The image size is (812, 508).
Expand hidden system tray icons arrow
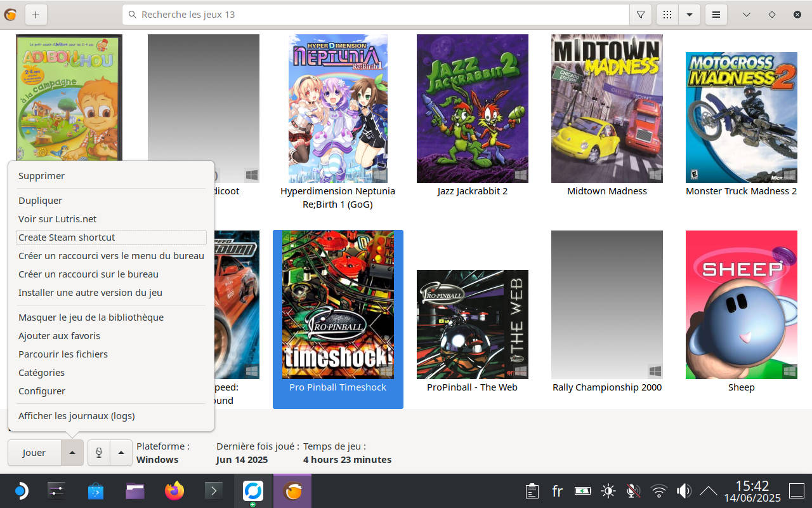tap(708, 491)
